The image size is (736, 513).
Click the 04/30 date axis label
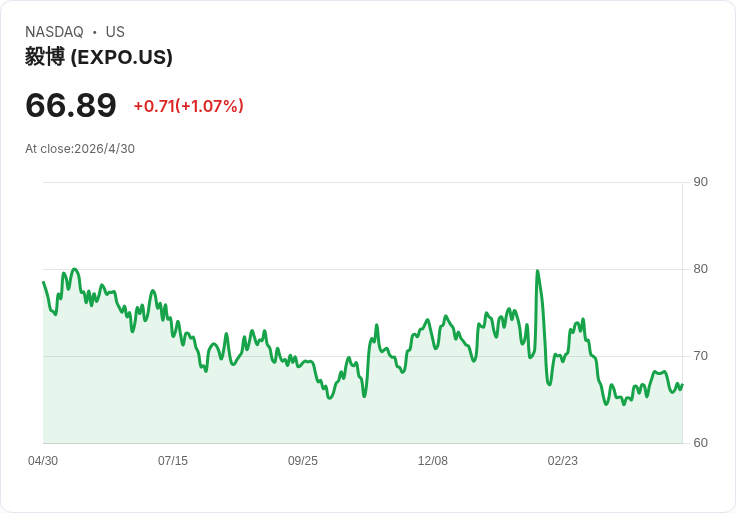click(43, 461)
